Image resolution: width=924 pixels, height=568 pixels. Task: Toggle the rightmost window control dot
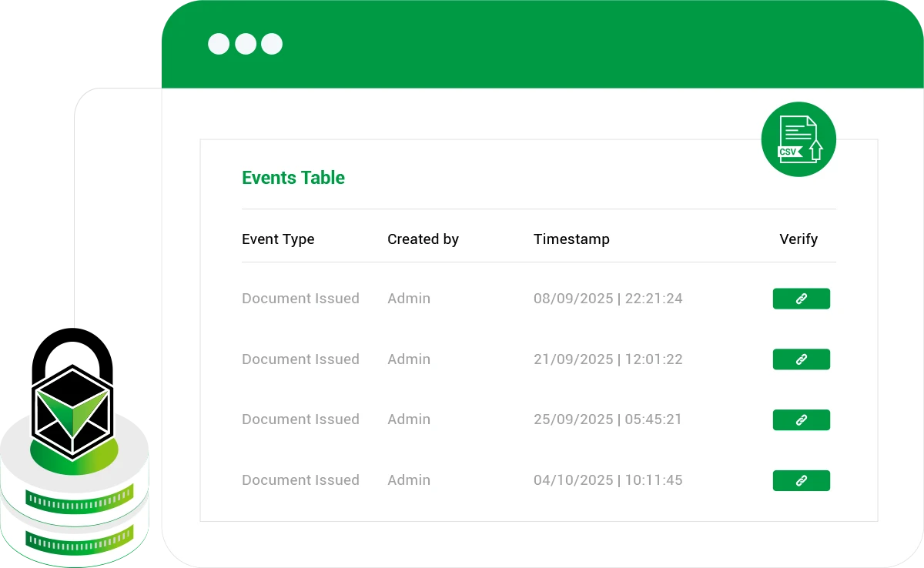coord(269,44)
